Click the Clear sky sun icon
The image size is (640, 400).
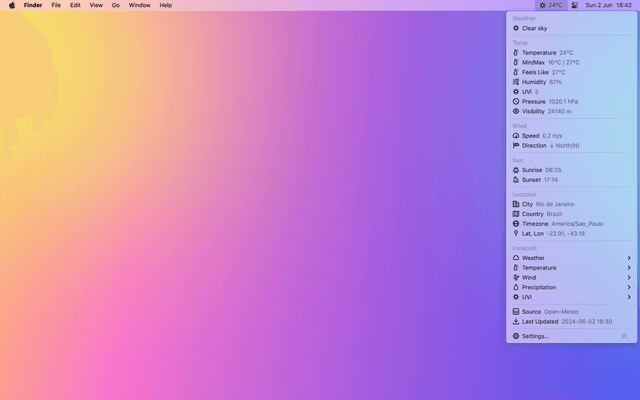click(x=516, y=28)
